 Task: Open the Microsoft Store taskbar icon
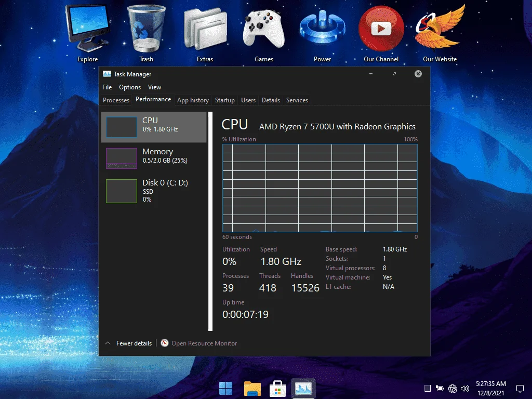click(277, 389)
